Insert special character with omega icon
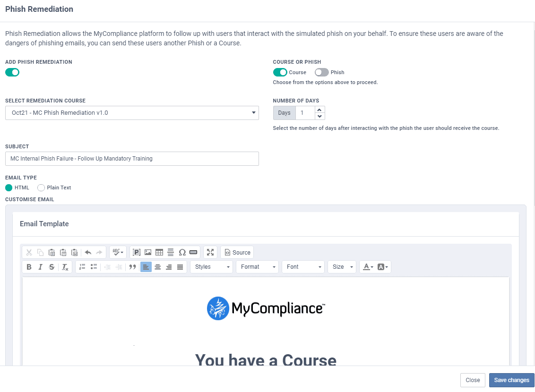The height and width of the screenshot is (392, 535). (182, 252)
